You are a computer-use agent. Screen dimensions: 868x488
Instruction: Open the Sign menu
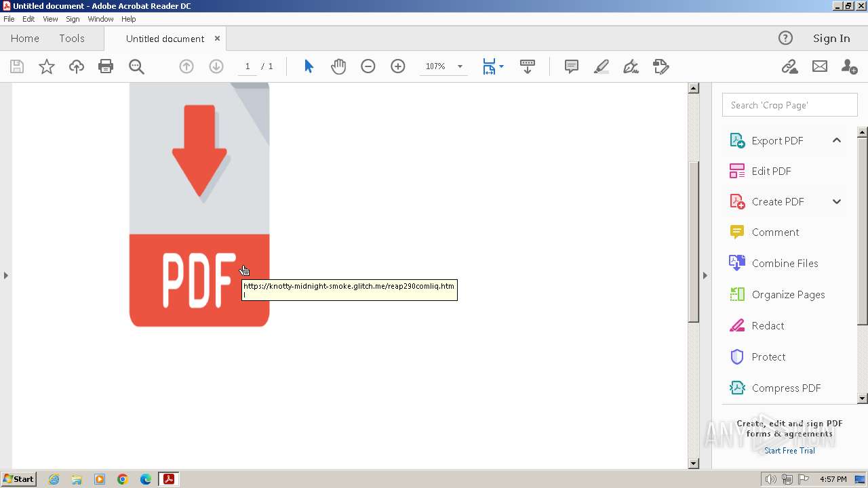point(73,19)
